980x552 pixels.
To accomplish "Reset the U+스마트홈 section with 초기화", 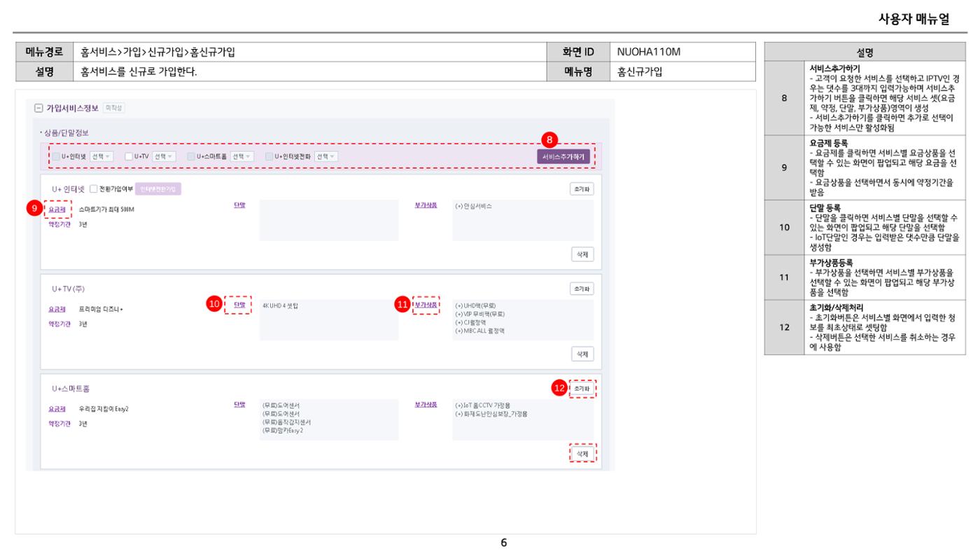I will click(x=582, y=387).
